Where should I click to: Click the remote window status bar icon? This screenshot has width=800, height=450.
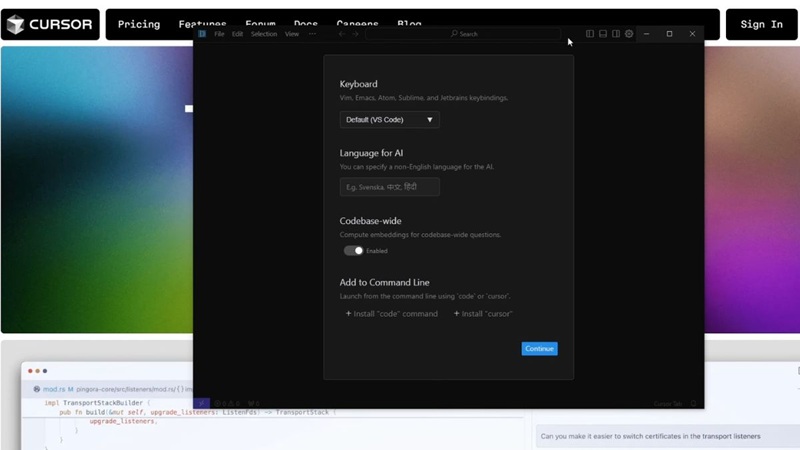pyautogui.click(x=202, y=403)
